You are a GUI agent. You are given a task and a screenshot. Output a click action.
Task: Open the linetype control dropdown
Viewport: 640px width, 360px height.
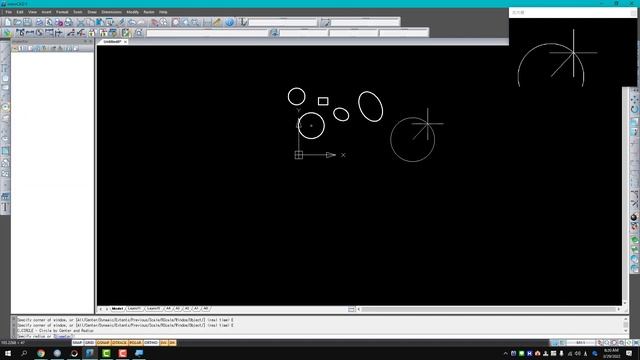(353, 33)
